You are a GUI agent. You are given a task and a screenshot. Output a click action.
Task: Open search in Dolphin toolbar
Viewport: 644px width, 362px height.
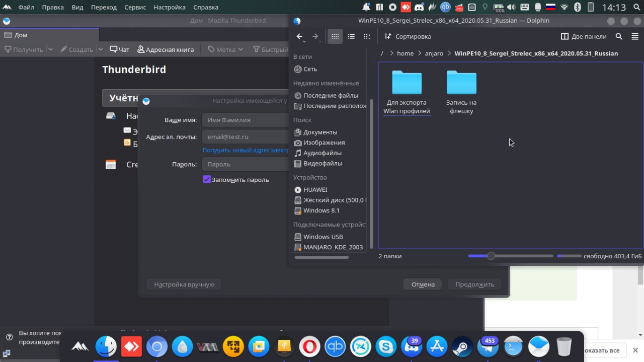tap(619, 36)
